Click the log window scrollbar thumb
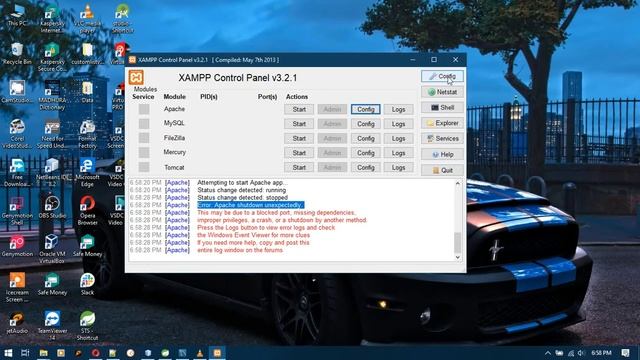The width and height of the screenshot is (640, 360). 458,242
